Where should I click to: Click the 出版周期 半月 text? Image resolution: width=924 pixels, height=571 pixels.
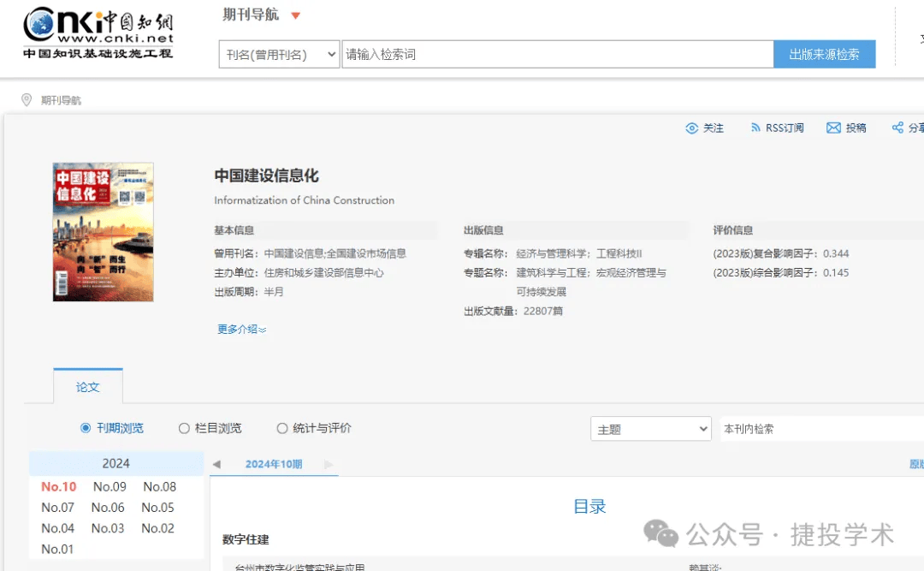[274, 291]
